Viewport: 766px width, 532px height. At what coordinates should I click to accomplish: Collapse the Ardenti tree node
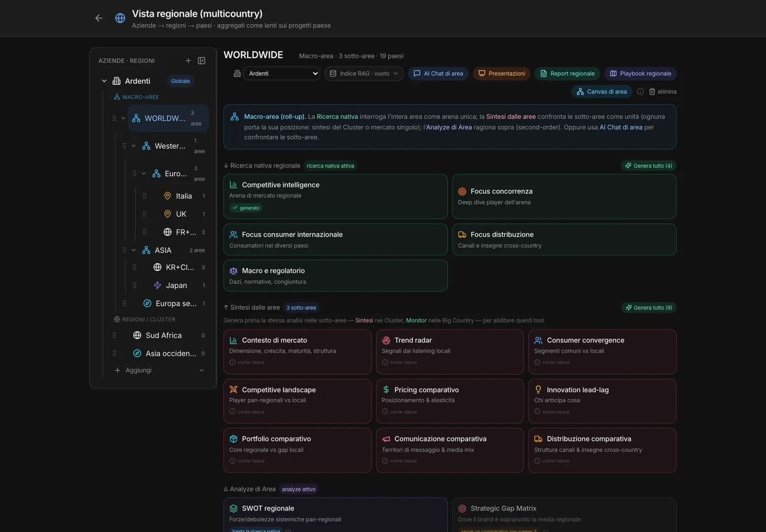click(104, 81)
